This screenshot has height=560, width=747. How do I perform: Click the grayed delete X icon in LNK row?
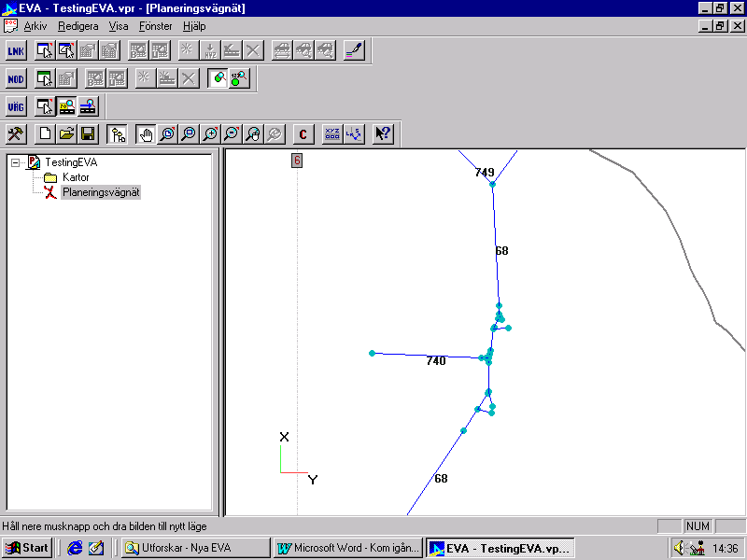pos(253,50)
